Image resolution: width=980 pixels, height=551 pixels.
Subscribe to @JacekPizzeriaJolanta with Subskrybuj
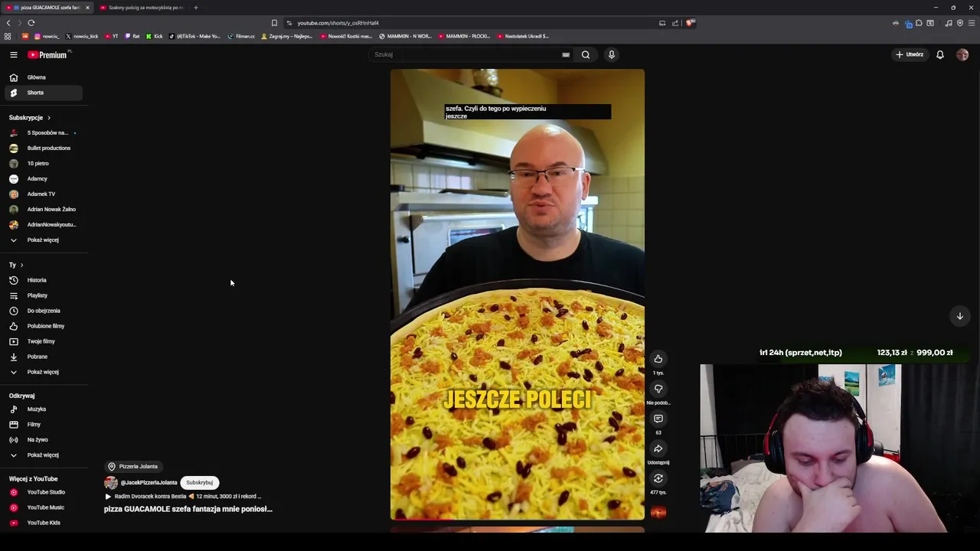click(199, 482)
